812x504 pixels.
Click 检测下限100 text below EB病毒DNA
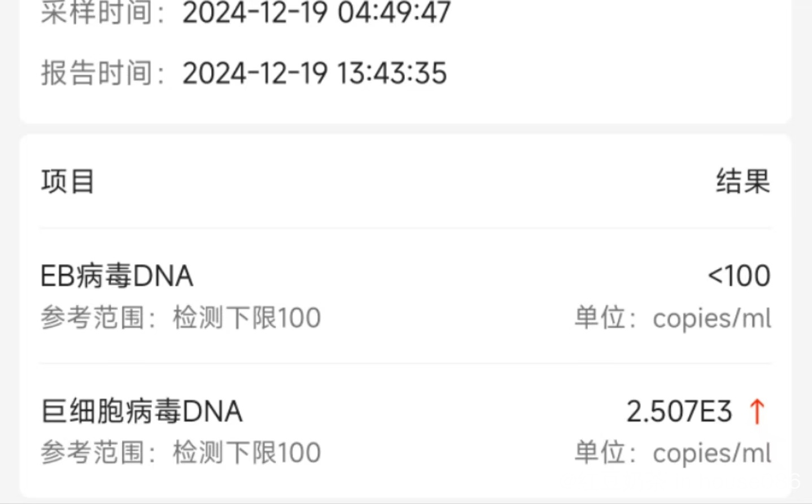coord(247,318)
